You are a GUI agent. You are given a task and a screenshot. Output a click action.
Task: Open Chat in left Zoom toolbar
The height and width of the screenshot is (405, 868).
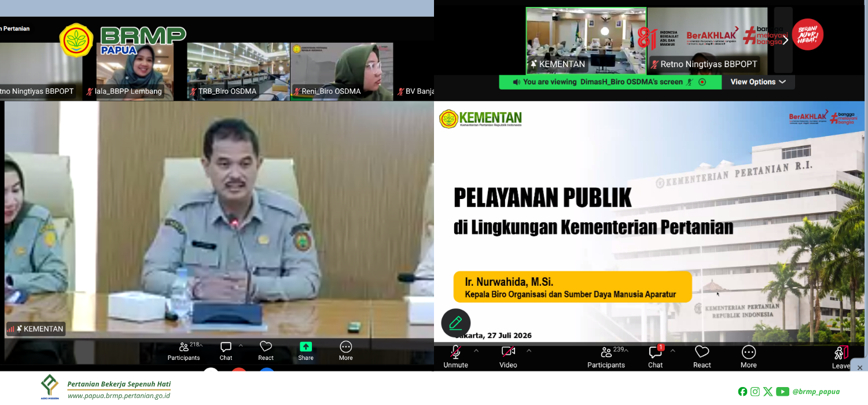[x=226, y=351]
